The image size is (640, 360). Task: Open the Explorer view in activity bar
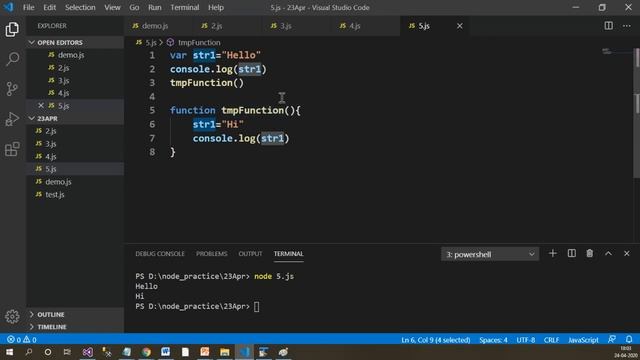pos(12,29)
